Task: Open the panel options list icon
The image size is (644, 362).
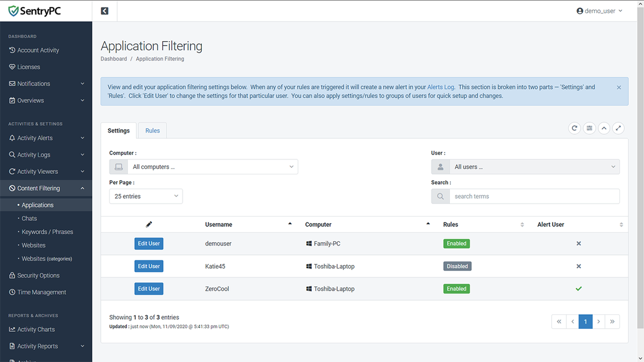Action: 589,128
